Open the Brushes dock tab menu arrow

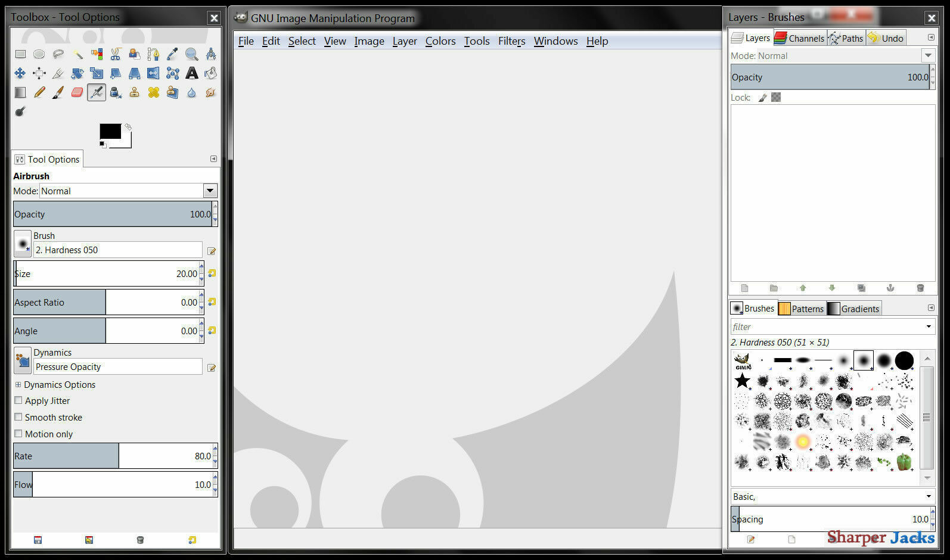click(931, 308)
